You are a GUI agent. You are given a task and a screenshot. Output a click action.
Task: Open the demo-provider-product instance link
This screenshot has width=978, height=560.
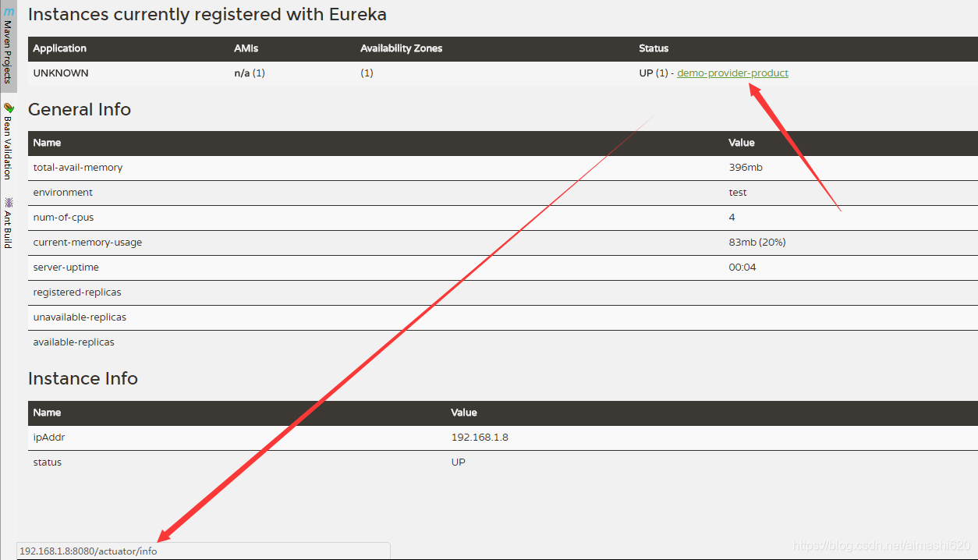[x=732, y=73]
